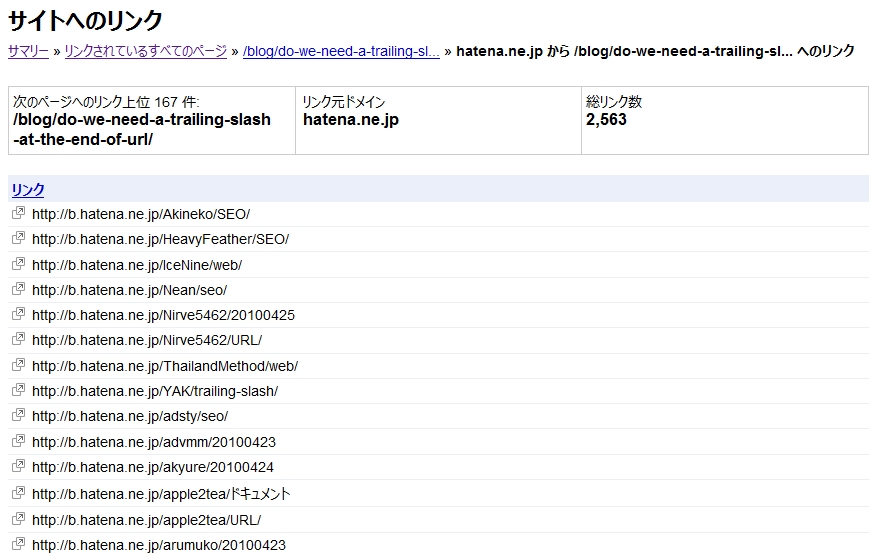Image resolution: width=878 pixels, height=557 pixels.
Task: Click external icon beside apple2tea/ドキュメント
Action: [x=18, y=493]
